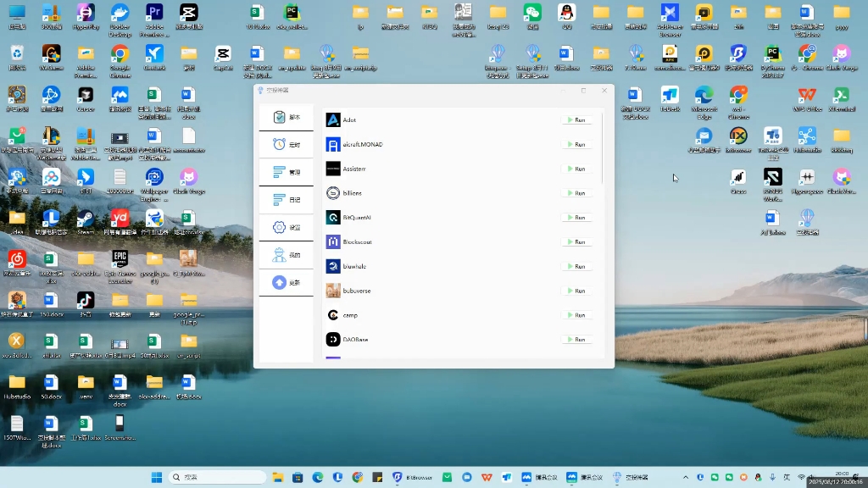Start the Assisterr script with Run
This screenshot has height=488, width=868.
(x=576, y=169)
